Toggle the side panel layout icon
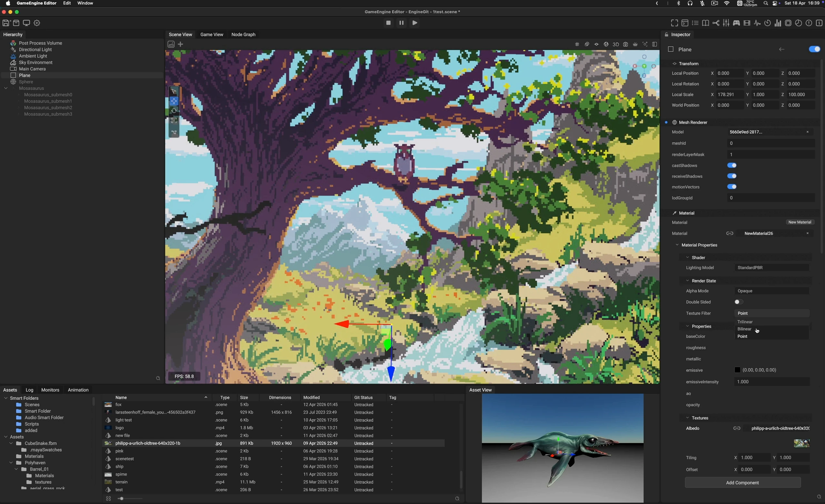This screenshot has width=825, height=504. click(x=655, y=44)
